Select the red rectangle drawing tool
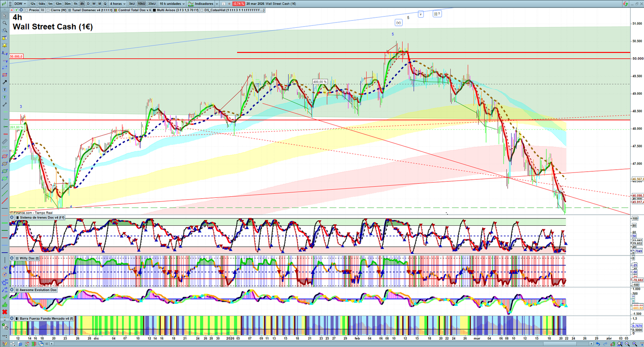This screenshot has height=347, width=644. (5, 75)
